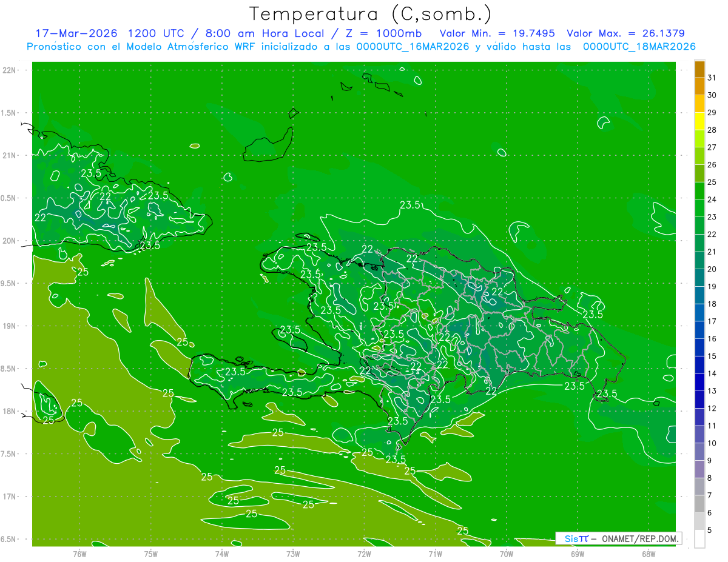Pick the yellow swatch between 28 and 29
Image resolution: width=728 pixels, height=562 pixels.
[x=699, y=121]
